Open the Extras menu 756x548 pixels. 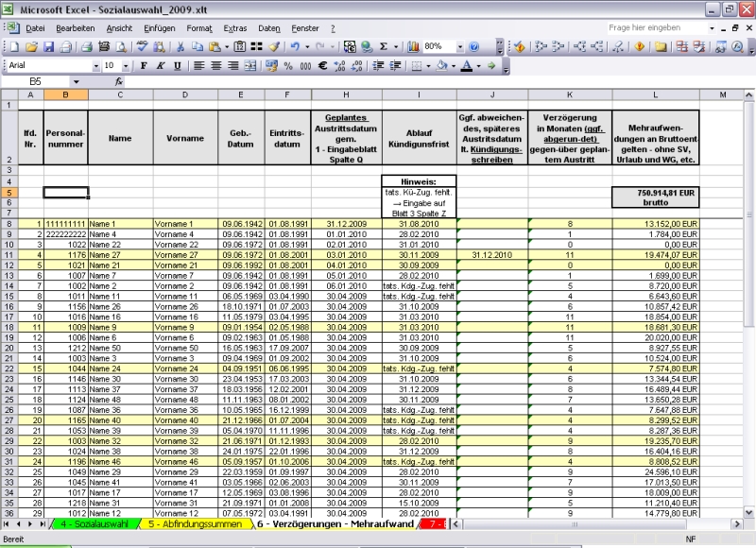[234, 28]
